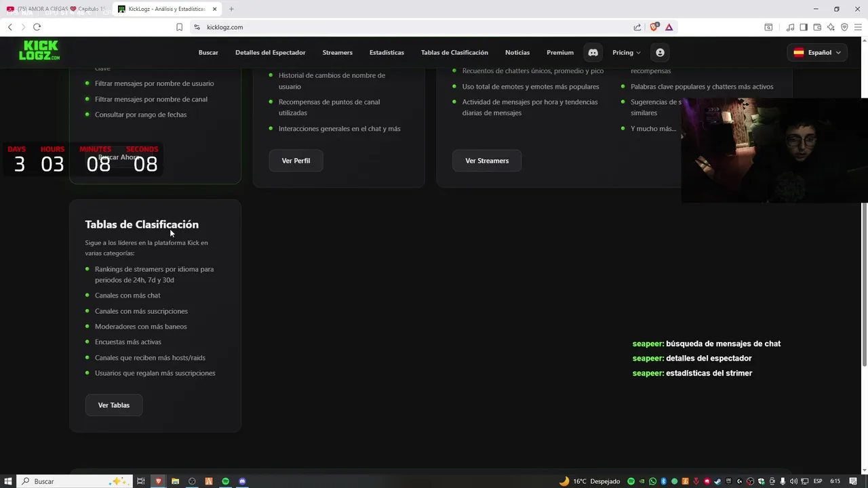This screenshot has width=868, height=488.
Task: Switch to the AMOR A CIEGAS tab
Action: 56,9
